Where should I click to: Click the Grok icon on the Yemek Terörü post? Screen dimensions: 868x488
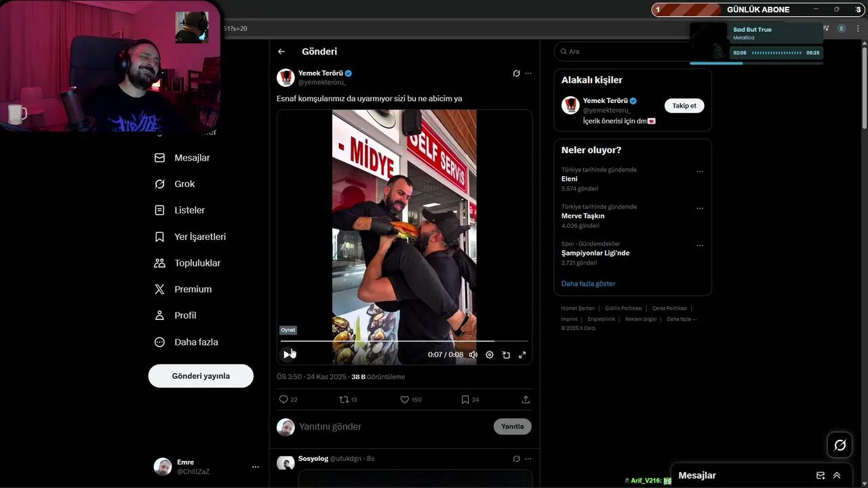click(x=516, y=73)
